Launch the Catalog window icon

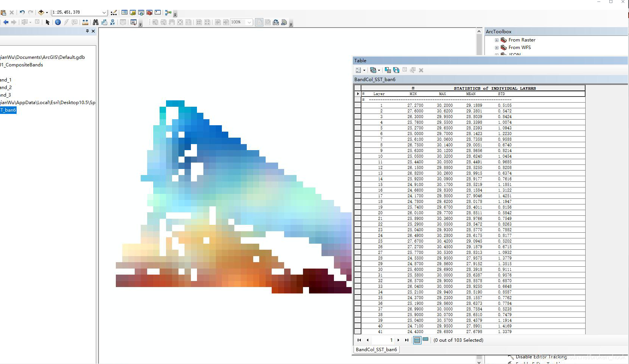point(132,12)
